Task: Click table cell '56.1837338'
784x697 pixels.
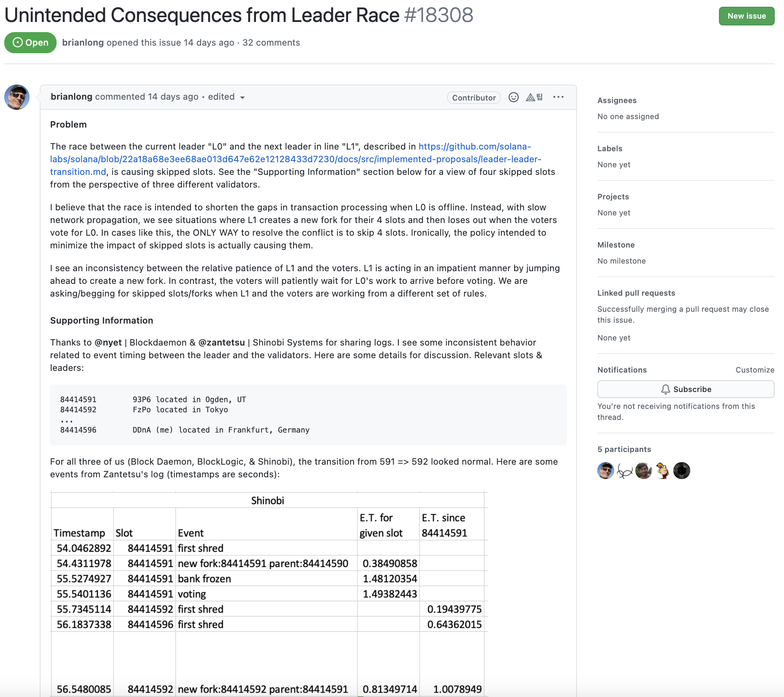Action: click(84, 624)
